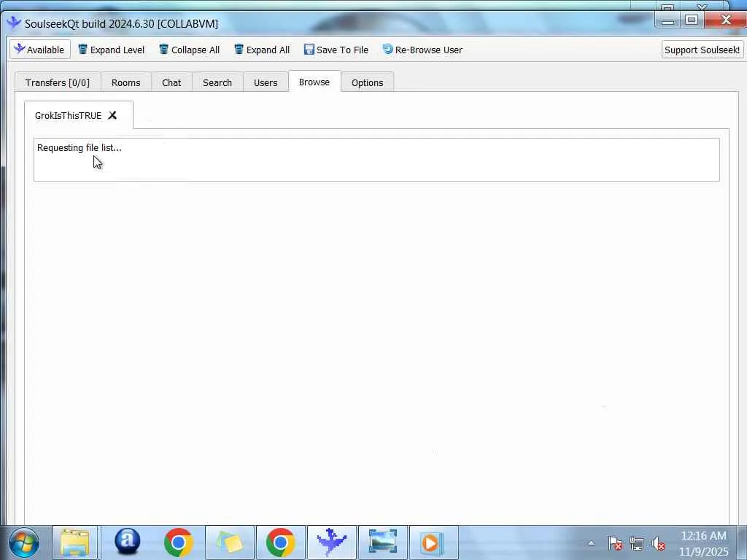
Task: Close the GrokIsThisTRUE tab
Action: 112,115
